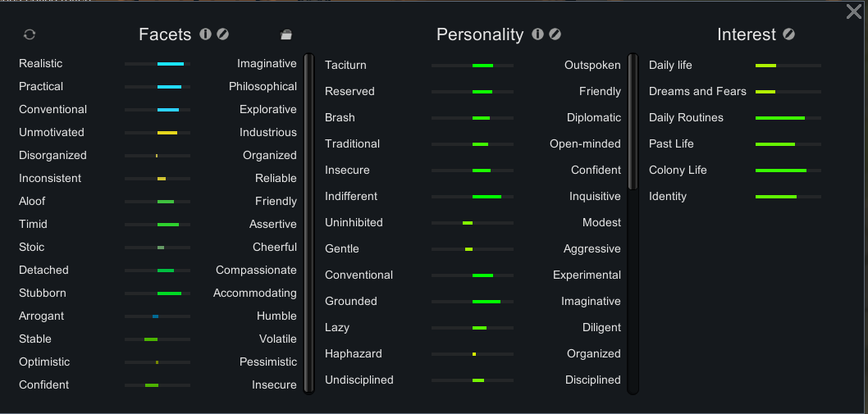The height and width of the screenshot is (414, 868).
Task: Adjust the Unmotivated–Industrious yellow slider
Action: point(158,133)
